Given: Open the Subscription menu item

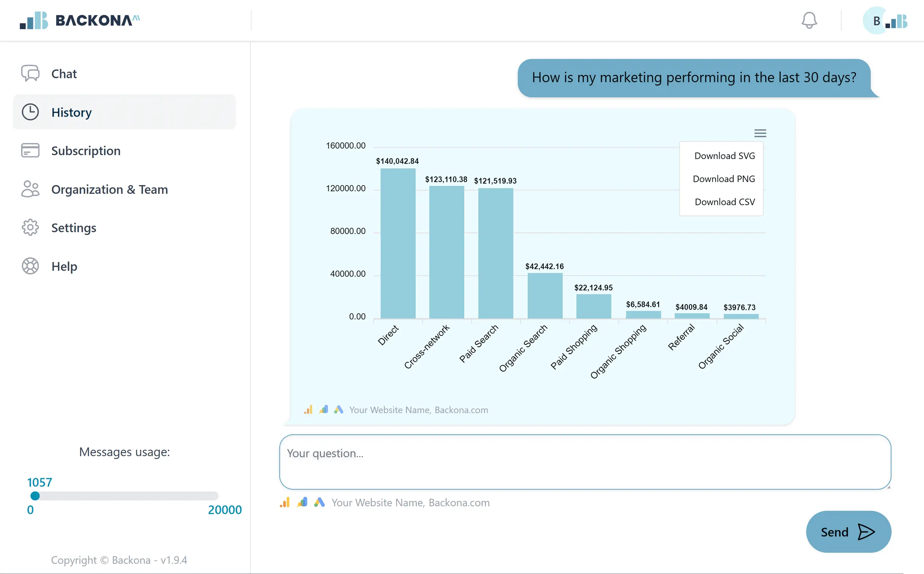Looking at the screenshot, I should click(86, 151).
